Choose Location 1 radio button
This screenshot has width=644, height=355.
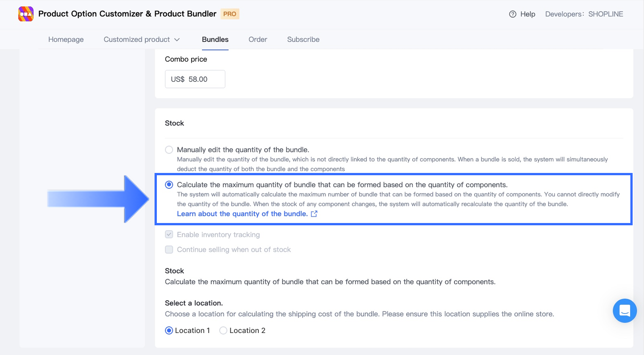pyautogui.click(x=169, y=330)
